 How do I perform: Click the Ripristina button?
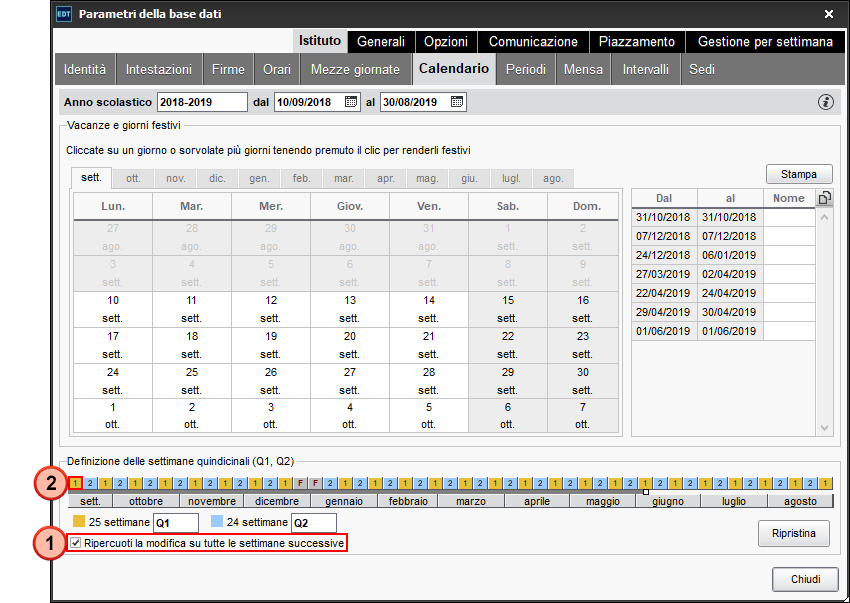pos(794,533)
